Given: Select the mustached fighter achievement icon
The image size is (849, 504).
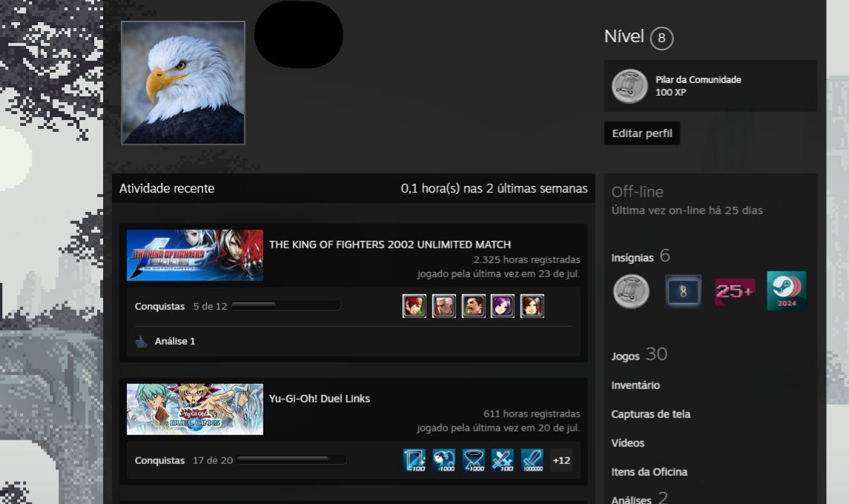Looking at the screenshot, I should (473, 306).
